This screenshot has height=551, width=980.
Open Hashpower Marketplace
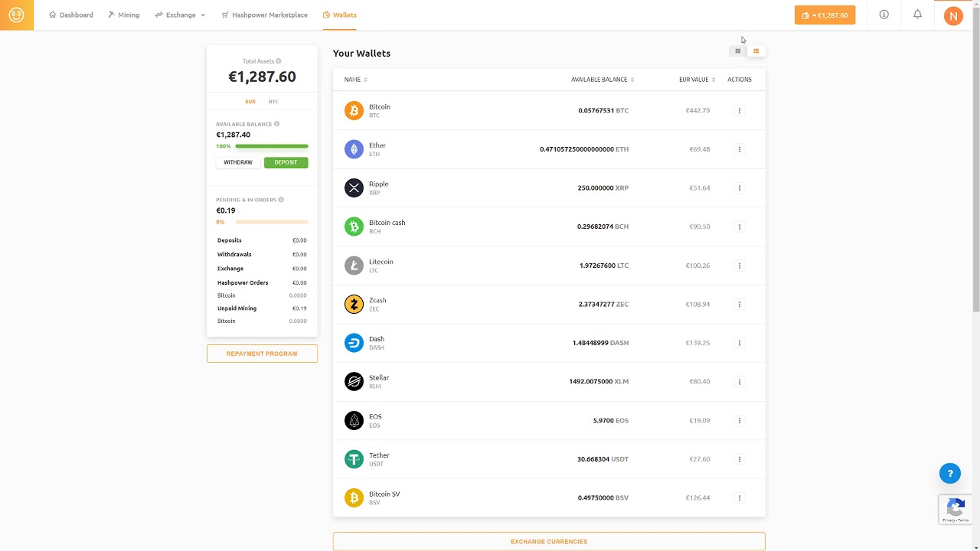[264, 15]
